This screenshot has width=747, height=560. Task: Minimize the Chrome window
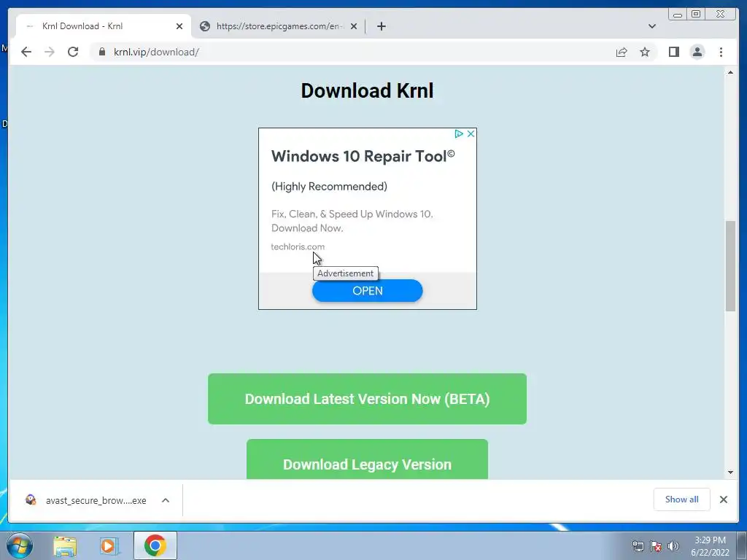point(678,15)
